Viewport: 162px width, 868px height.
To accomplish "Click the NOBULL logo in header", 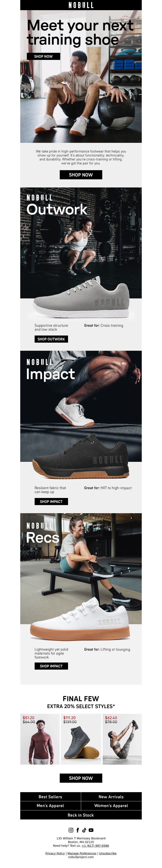I will click(81, 5).
